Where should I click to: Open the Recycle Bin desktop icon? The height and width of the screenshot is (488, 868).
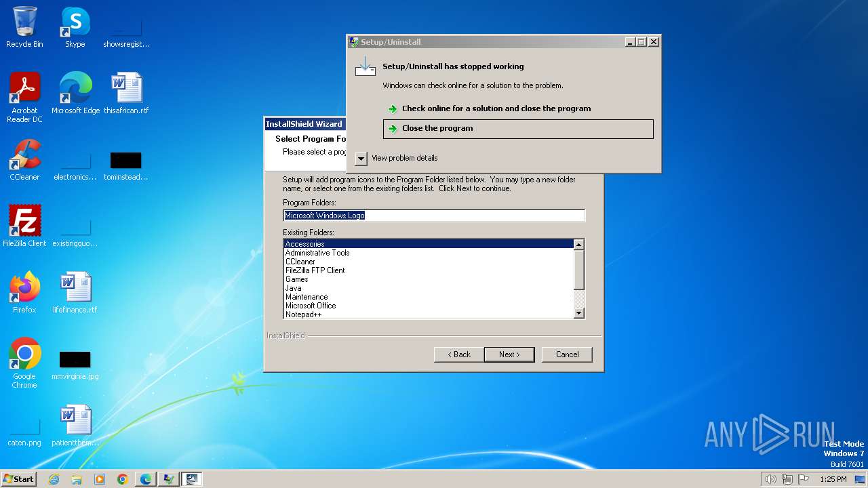tap(24, 27)
